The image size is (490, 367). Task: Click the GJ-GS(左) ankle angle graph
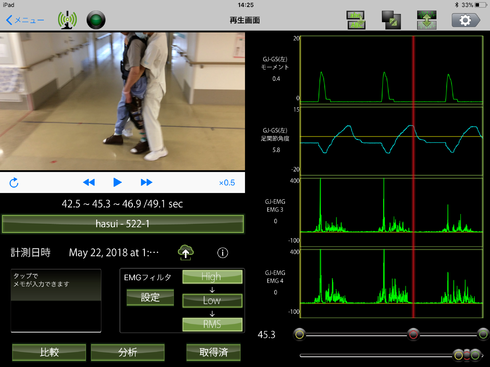click(392, 141)
